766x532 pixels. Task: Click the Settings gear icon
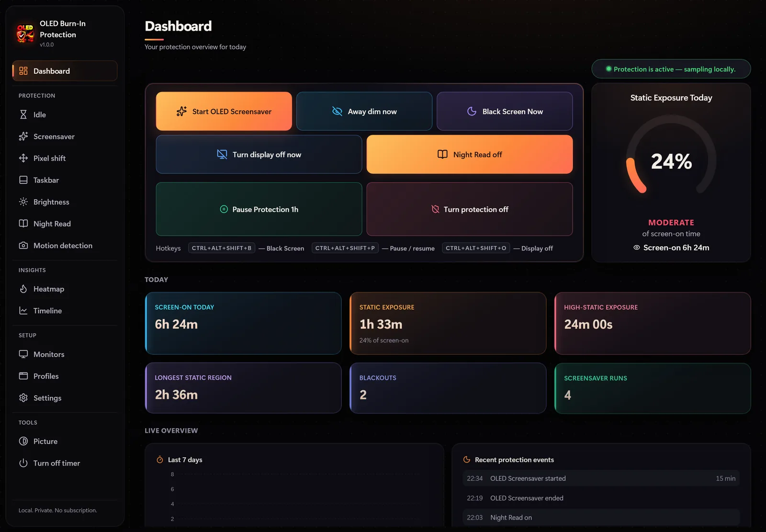tap(23, 398)
